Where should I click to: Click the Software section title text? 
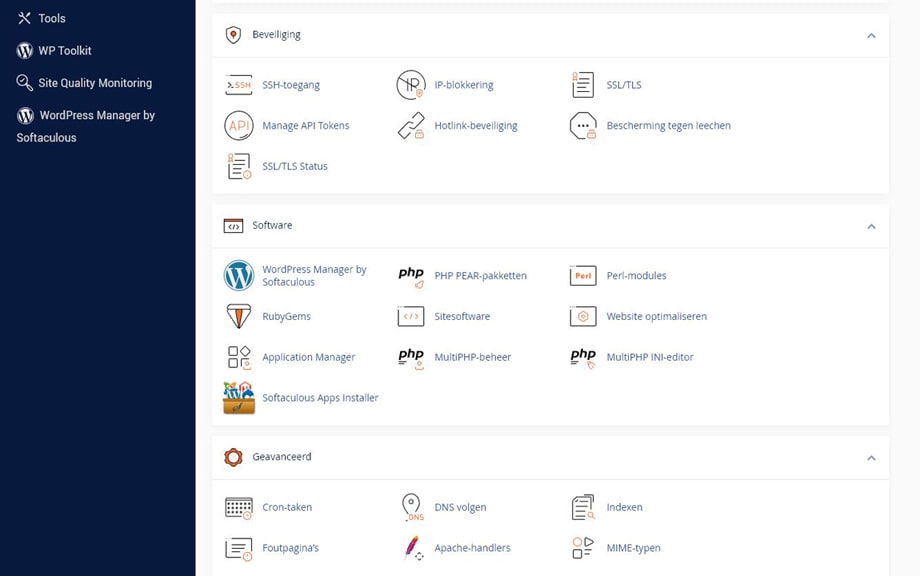click(272, 225)
